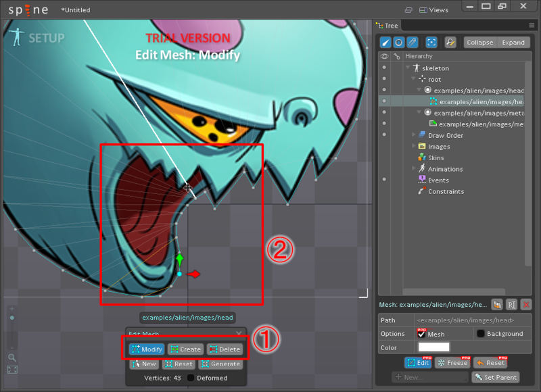Click the SETUP mode figure icon

(16, 37)
